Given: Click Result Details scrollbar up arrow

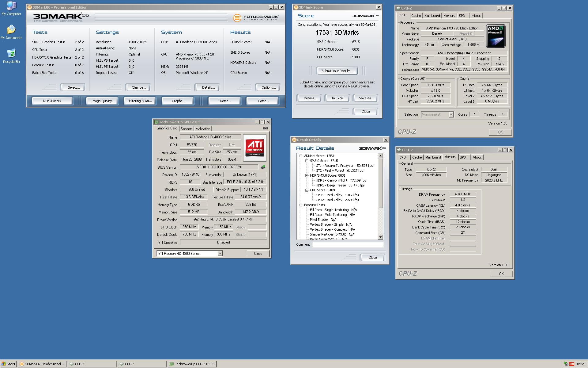Looking at the screenshot, I should pos(381,156).
